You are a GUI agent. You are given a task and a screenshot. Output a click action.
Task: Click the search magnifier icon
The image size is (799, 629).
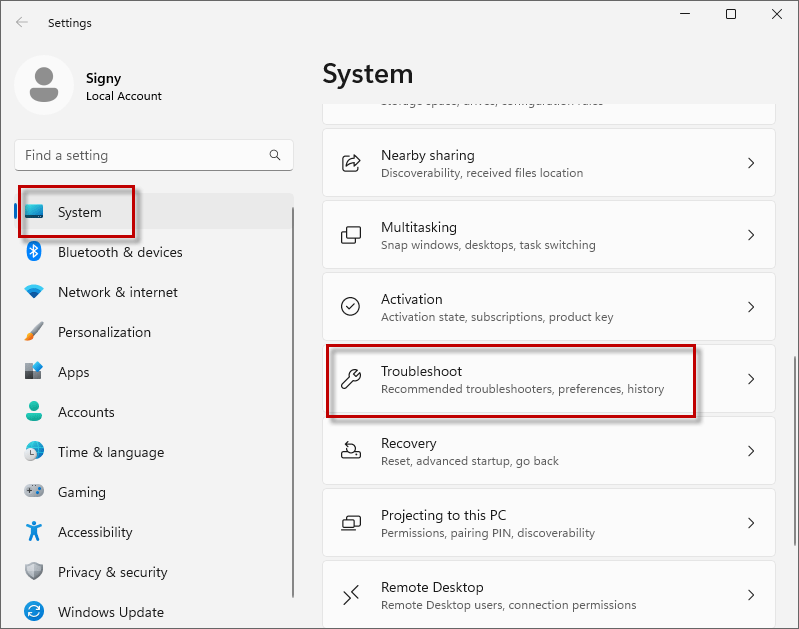(x=275, y=155)
